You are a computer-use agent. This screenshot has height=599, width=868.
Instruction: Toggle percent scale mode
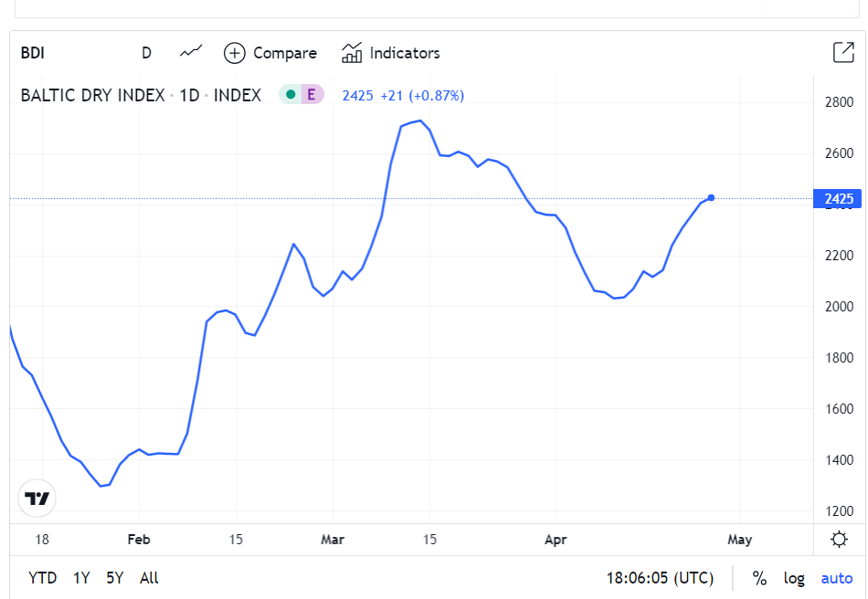[x=759, y=579]
